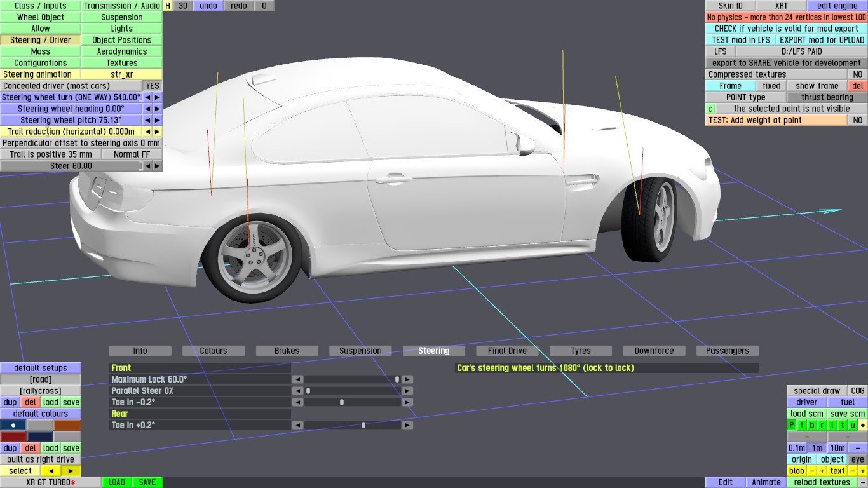Open the Downforce tab

(x=654, y=351)
